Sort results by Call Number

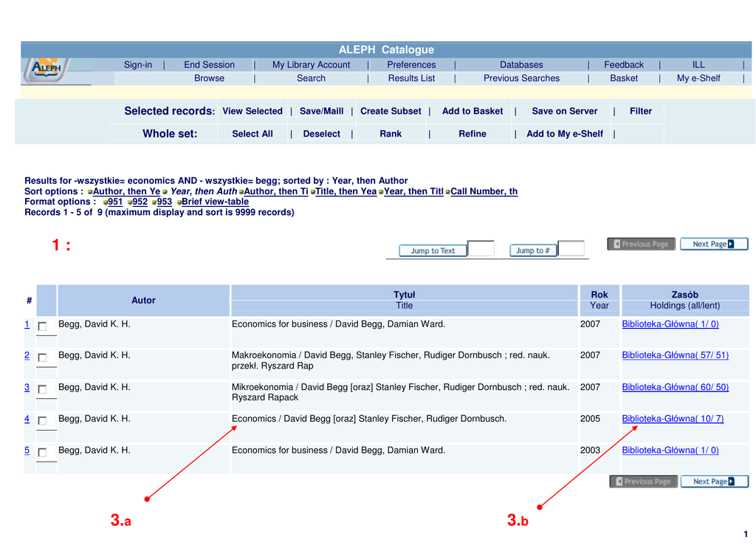(484, 191)
